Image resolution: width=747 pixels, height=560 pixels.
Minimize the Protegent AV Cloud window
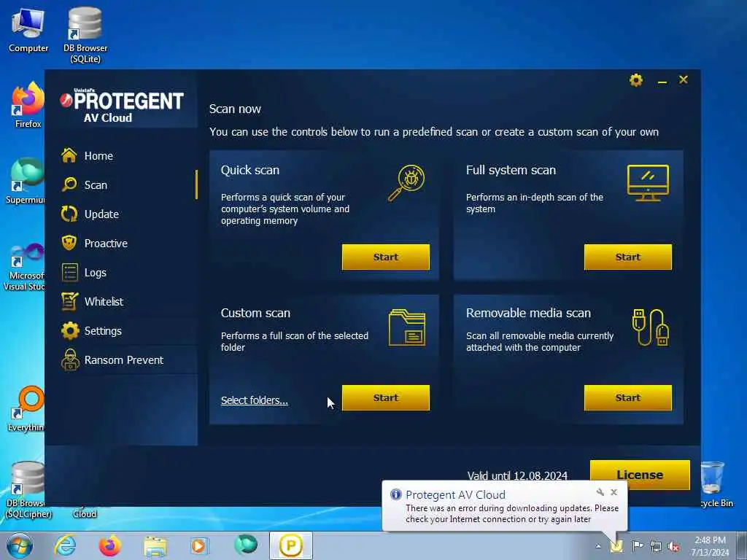pyautogui.click(x=662, y=82)
